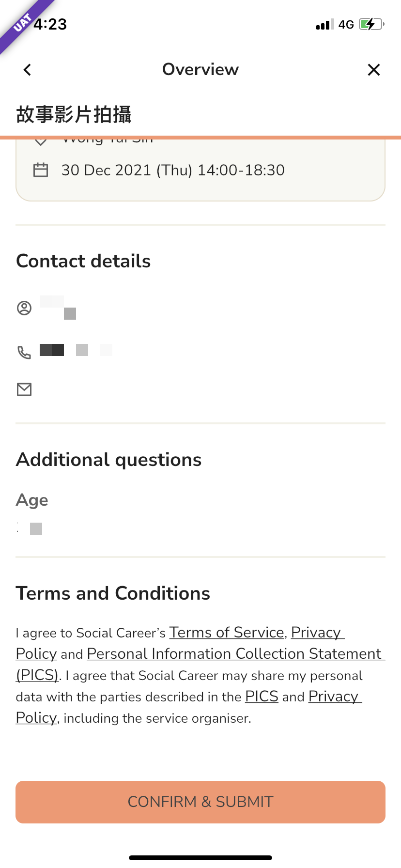Tap the battery charging indicator

click(371, 24)
